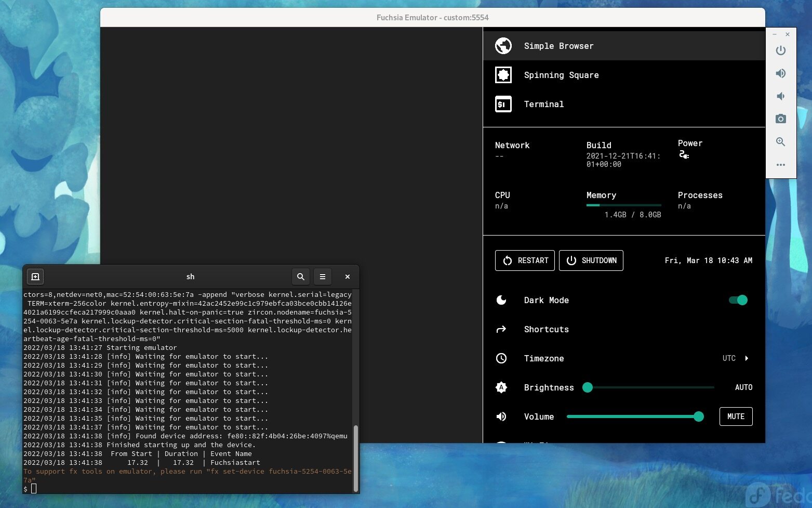Mute the volume with MUTE button
Viewport: 812px width, 508px height.
coord(736,416)
